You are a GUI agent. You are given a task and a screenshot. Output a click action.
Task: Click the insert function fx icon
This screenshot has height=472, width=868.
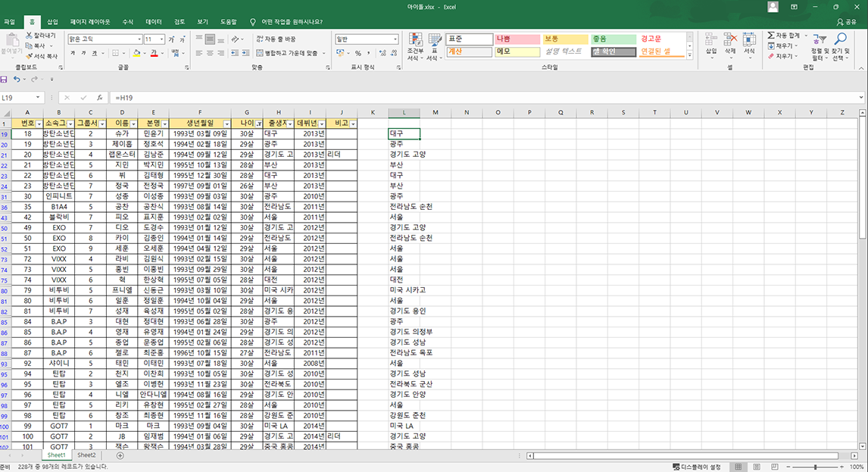coord(100,98)
